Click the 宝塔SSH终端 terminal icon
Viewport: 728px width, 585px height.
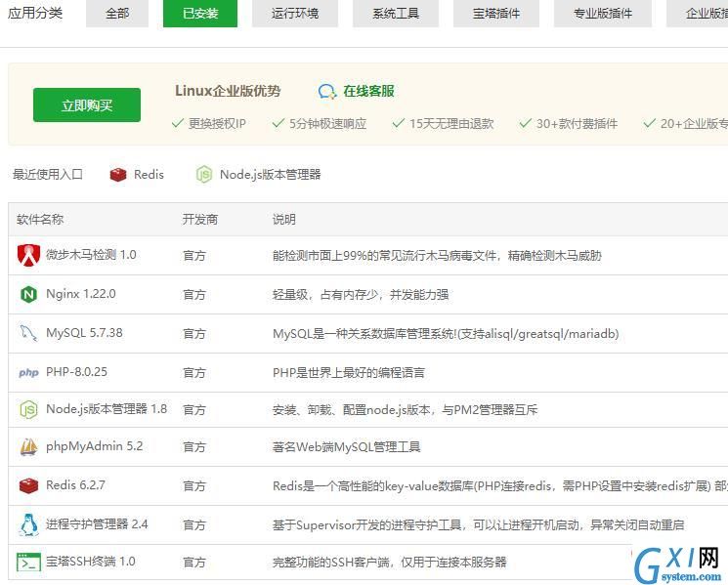[28, 562]
